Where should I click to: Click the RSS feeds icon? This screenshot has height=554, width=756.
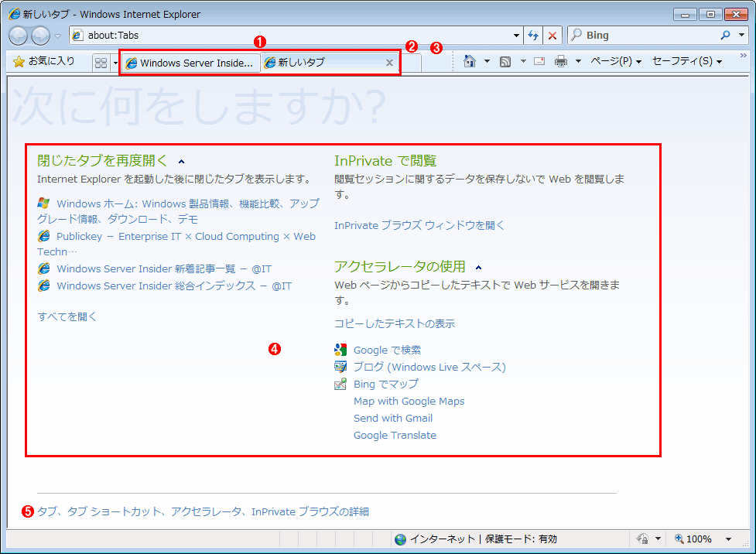click(x=505, y=61)
